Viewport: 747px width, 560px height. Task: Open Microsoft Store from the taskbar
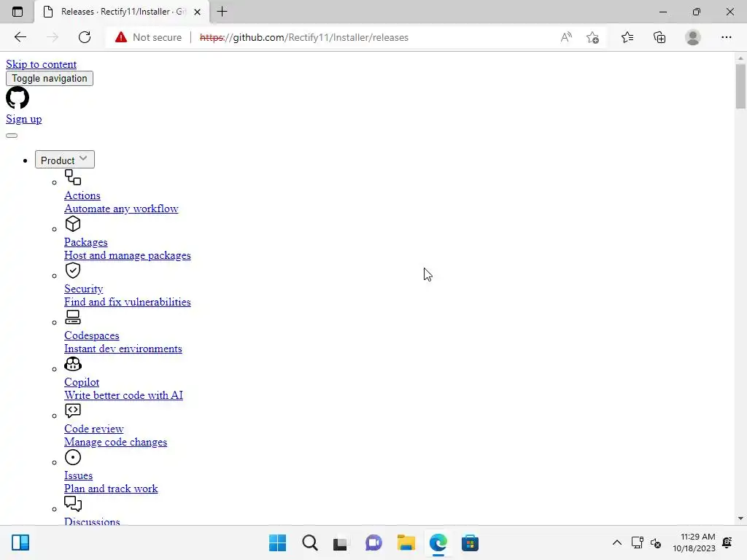[x=470, y=542]
